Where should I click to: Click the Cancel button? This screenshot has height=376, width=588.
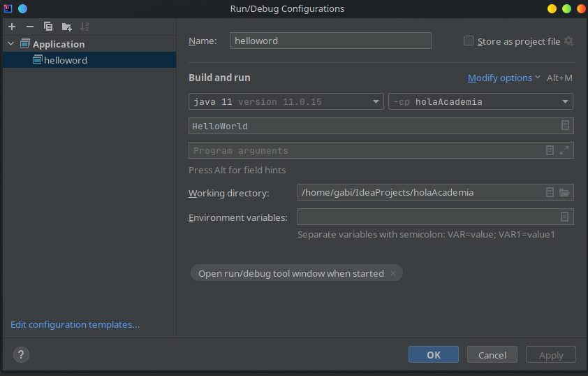[492, 354]
